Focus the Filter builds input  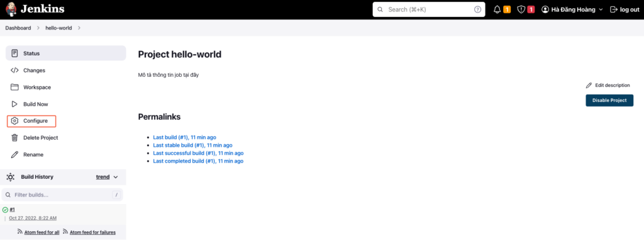(62, 195)
